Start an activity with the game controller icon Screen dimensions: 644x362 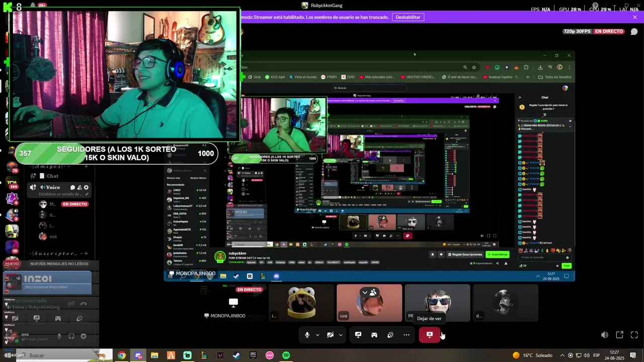[374, 335]
